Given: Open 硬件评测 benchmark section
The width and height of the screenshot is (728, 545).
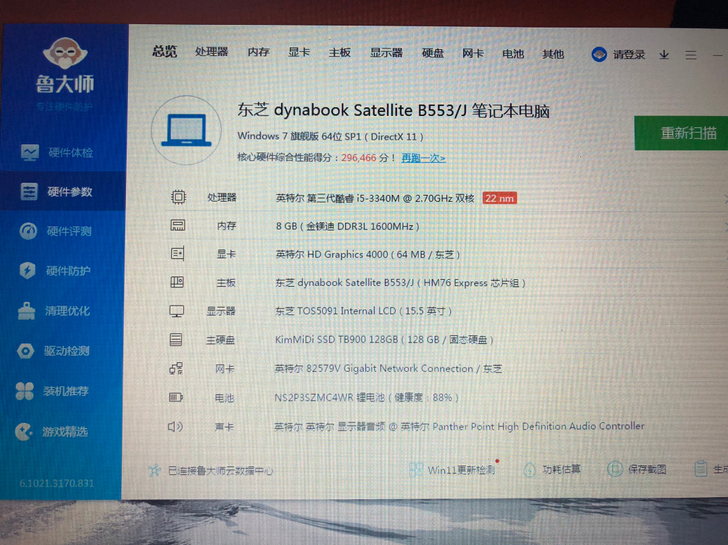Looking at the screenshot, I should 56,231.
